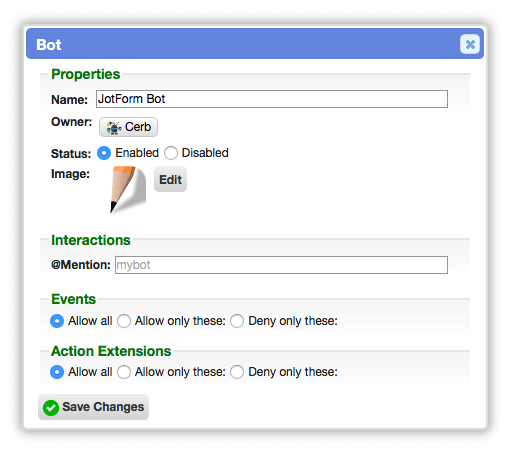This screenshot has height=449, width=508.
Task: Choose Events Deny only these option
Action: (237, 321)
